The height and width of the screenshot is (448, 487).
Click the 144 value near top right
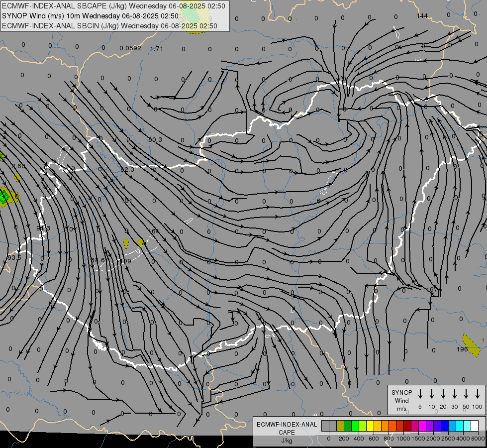tap(422, 15)
